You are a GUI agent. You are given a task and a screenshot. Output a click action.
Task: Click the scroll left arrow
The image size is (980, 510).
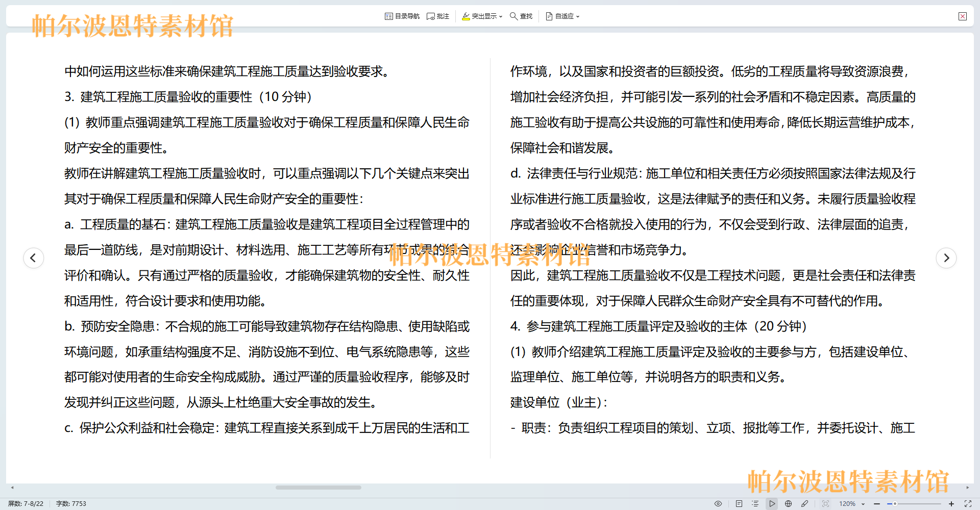click(x=12, y=488)
